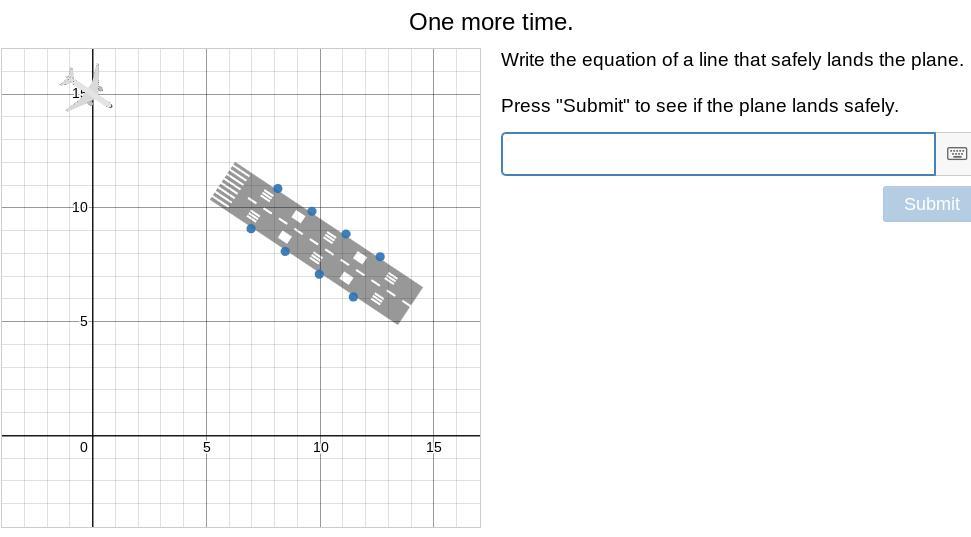Click the y-axis label 5
Image resolution: width=971 pixels, height=537 pixels.
coord(83,321)
